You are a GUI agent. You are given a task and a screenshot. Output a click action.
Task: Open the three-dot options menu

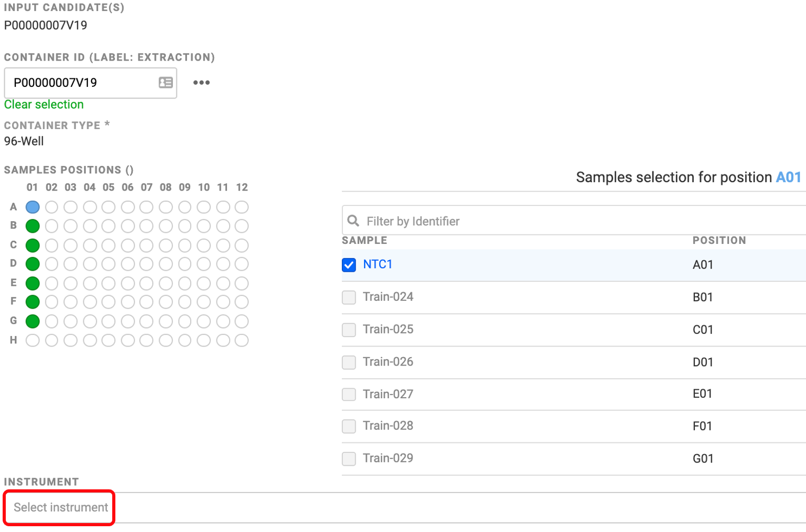[x=201, y=83]
